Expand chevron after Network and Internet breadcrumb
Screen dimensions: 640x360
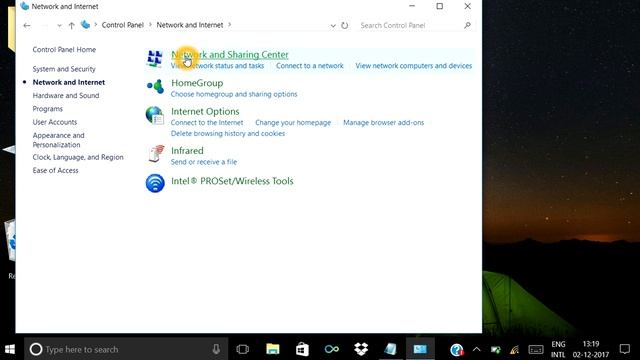(x=230, y=25)
